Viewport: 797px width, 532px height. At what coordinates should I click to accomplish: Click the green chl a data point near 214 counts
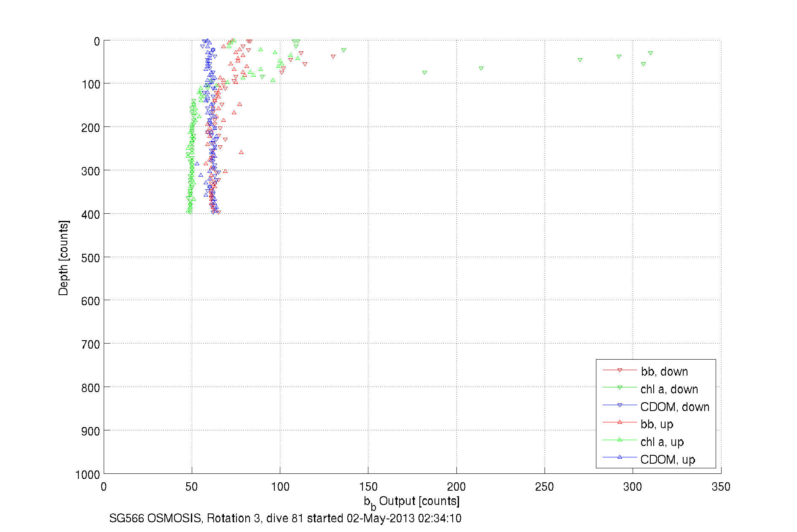(x=481, y=69)
